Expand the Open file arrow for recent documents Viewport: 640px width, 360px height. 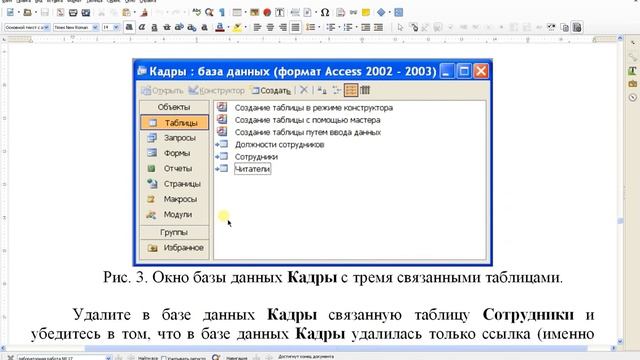tap(36, 13)
